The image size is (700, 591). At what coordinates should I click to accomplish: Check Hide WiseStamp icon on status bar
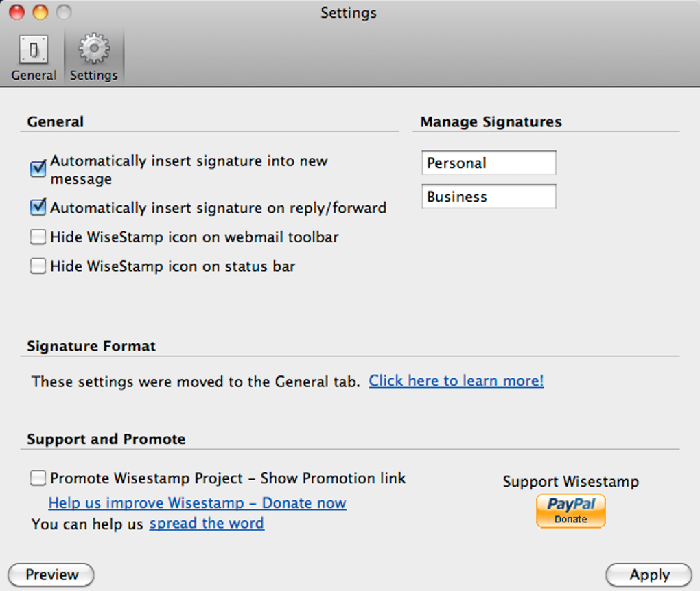[38, 266]
